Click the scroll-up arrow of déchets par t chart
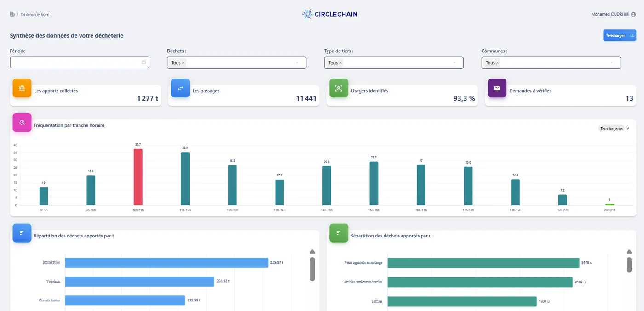The height and width of the screenshot is (311, 644). (x=312, y=251)
